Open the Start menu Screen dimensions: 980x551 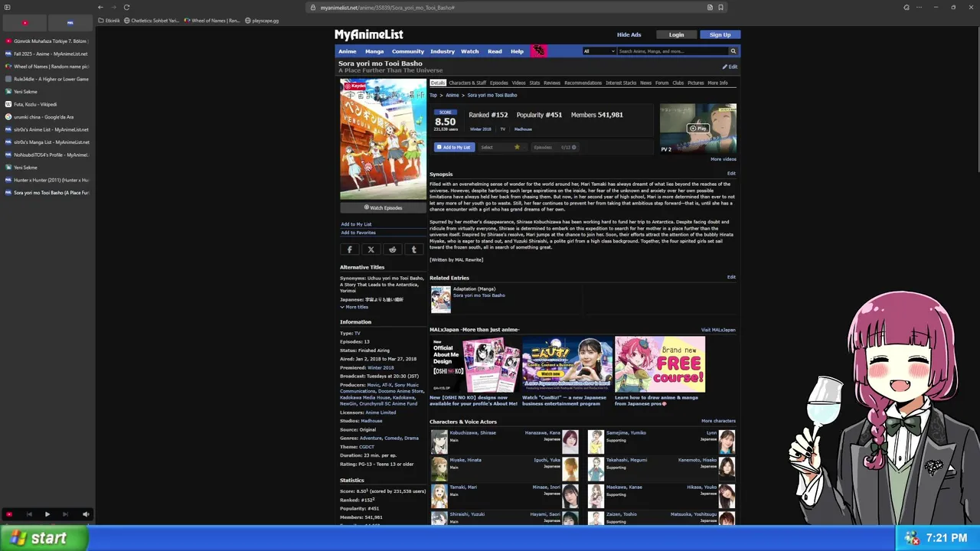tap(44, 538)
